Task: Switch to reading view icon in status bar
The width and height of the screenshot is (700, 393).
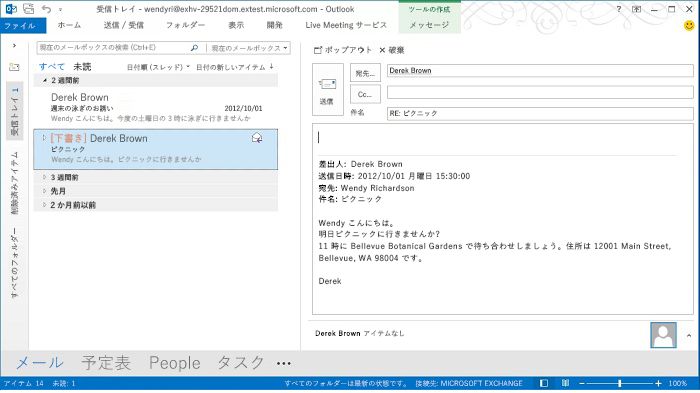Action: [x=565, y=383]
